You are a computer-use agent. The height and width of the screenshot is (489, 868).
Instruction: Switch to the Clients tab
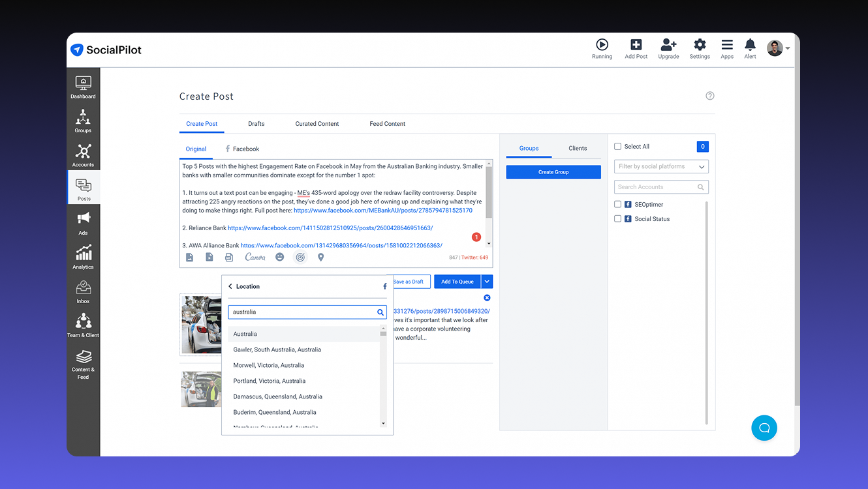(x=578, y=149)
